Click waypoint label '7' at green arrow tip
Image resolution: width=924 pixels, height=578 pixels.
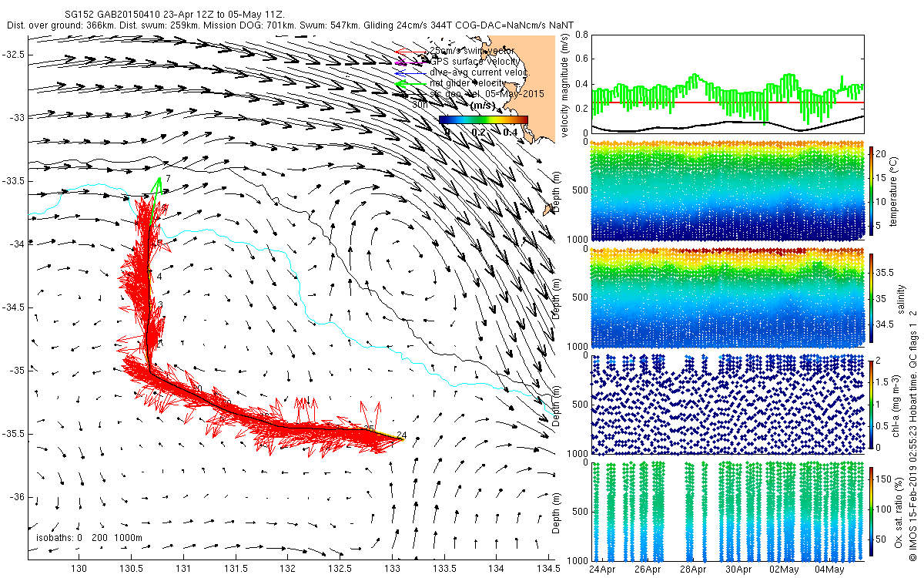[168, 178]
